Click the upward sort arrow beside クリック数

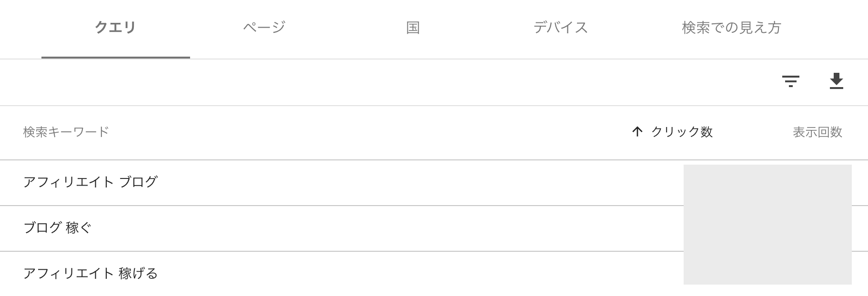[x=637, y=132]
